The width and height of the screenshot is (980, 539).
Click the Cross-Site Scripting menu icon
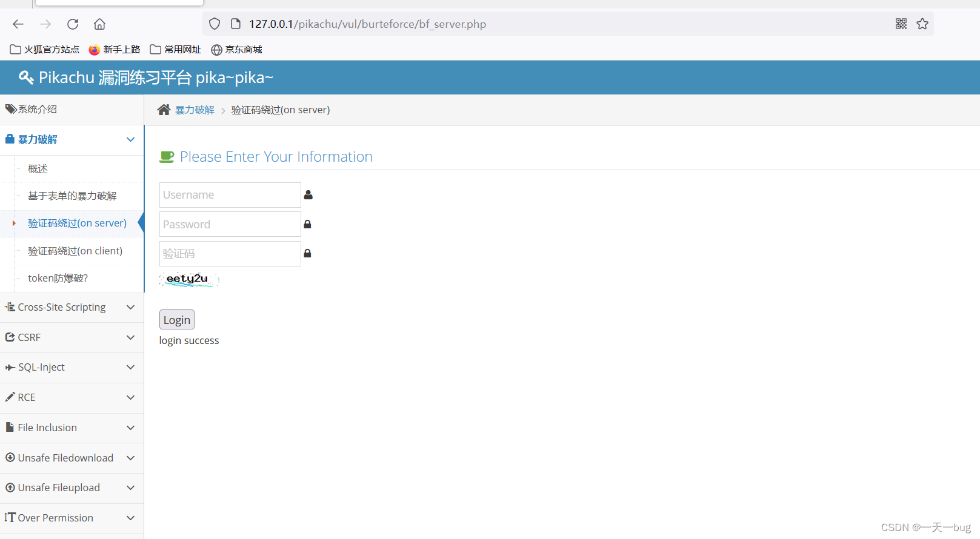pos(10,307)
